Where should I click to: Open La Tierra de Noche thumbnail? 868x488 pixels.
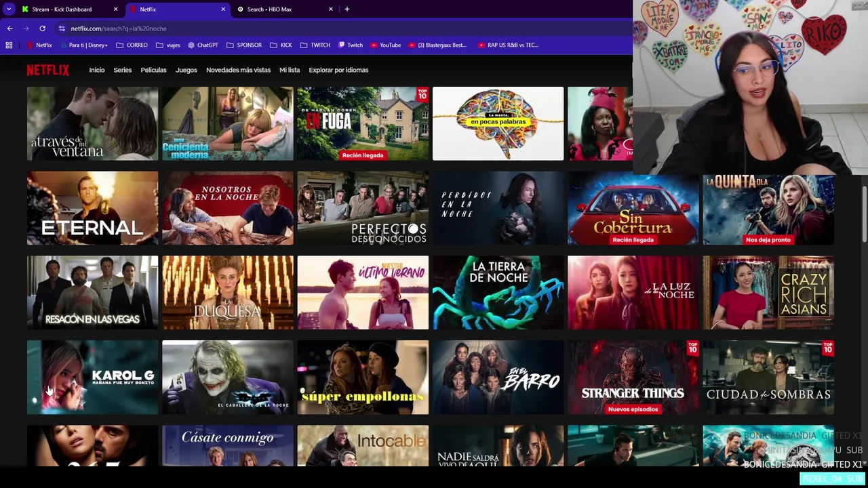[x=498, y=293]
